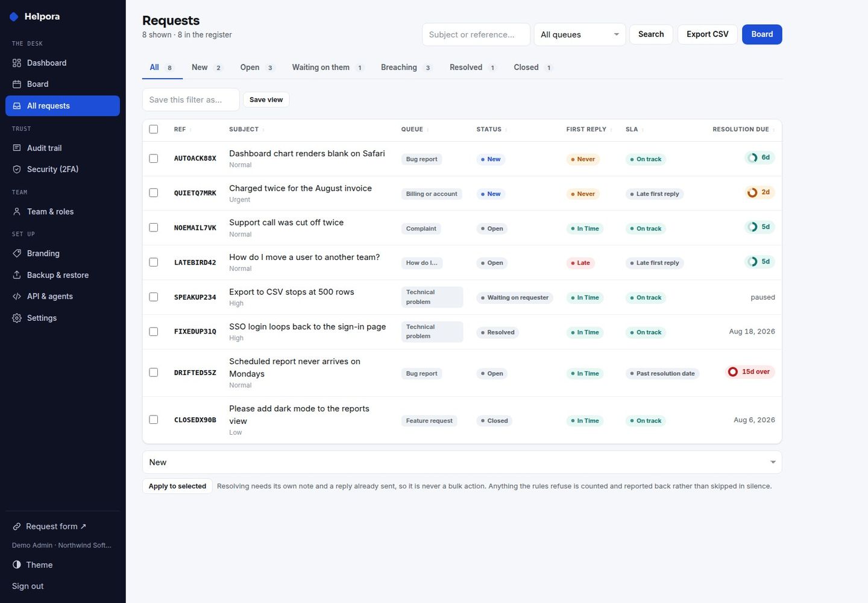Toggle the select-all checkbox in table header
Viewport: 868px width, 603px height.
154,129
